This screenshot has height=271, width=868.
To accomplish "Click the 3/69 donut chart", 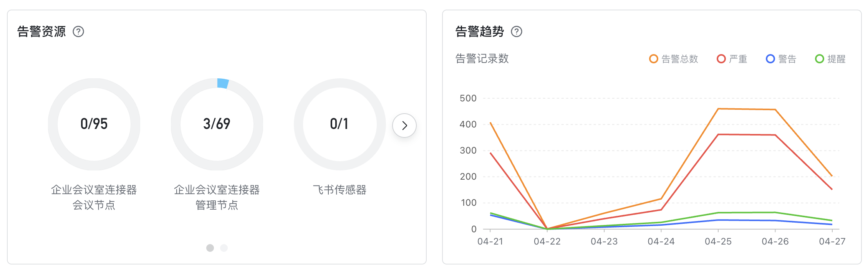I will [217, 124].
